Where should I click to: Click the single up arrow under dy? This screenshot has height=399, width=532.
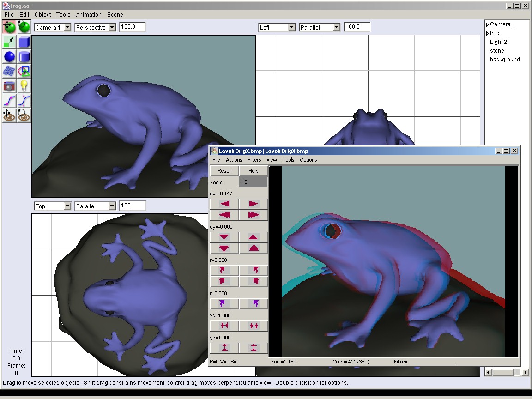tap(254, 237)
